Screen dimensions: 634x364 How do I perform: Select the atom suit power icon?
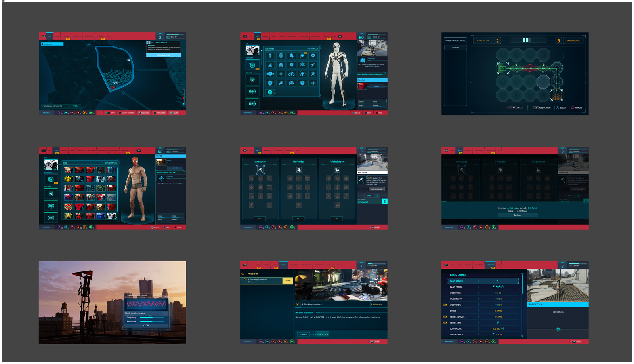pyautogui.click(x=302, y=65)
